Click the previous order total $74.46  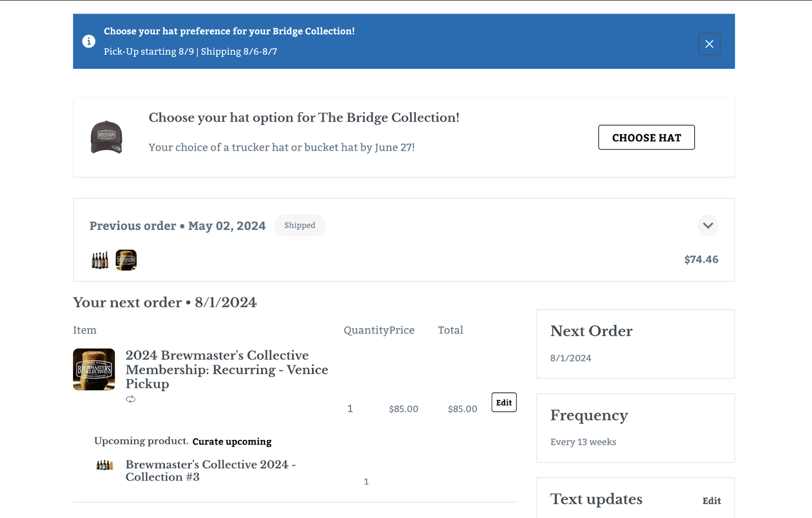[701, 260]
